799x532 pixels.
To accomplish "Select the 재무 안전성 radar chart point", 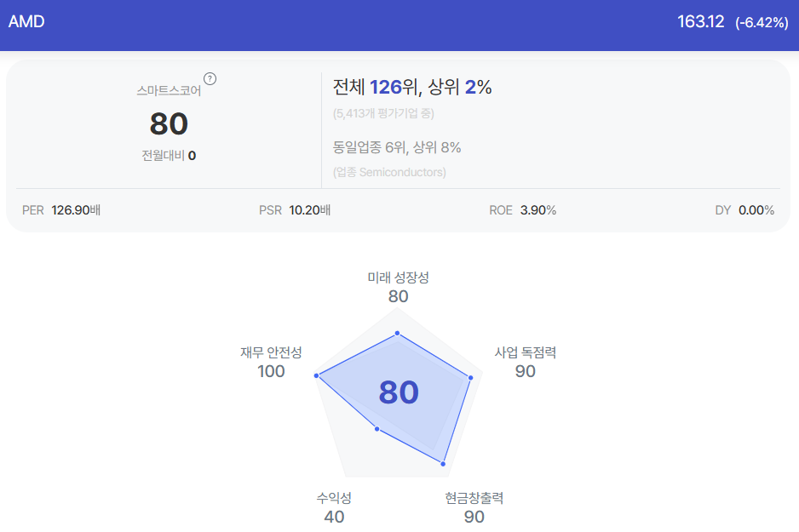I will click(316, 375).
